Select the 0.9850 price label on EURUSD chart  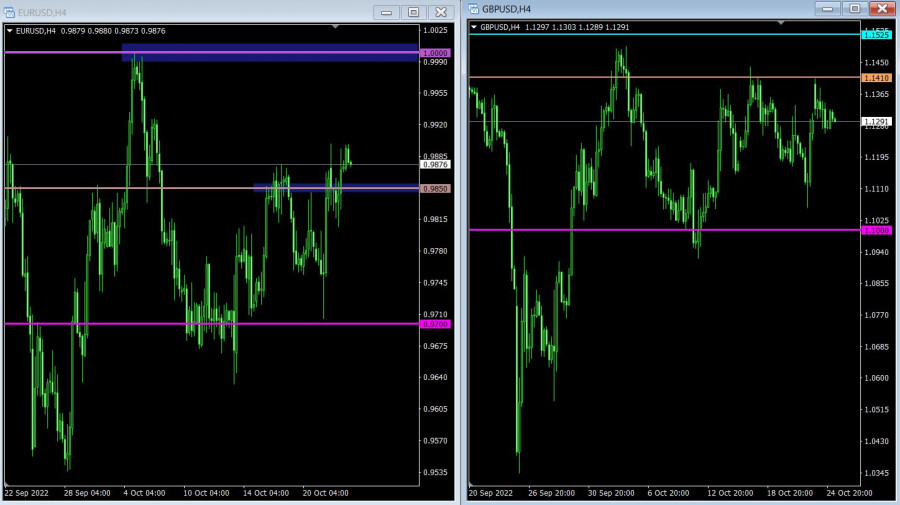point(436,189)
